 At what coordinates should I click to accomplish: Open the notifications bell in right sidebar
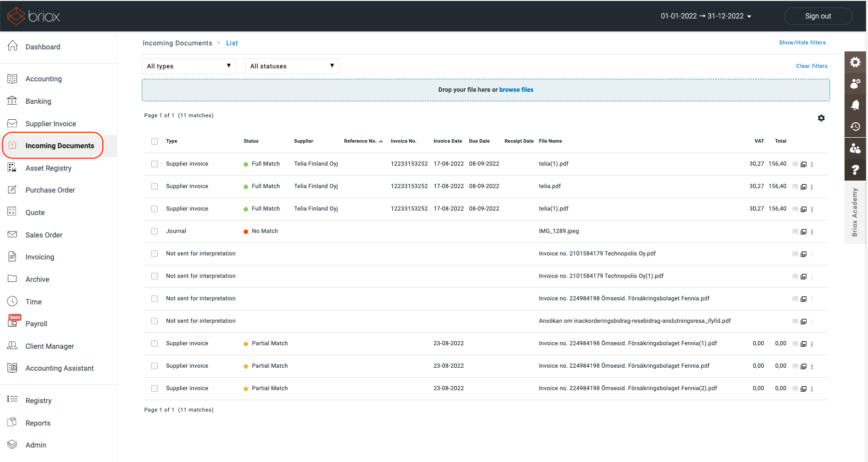[x=855, y=105]
